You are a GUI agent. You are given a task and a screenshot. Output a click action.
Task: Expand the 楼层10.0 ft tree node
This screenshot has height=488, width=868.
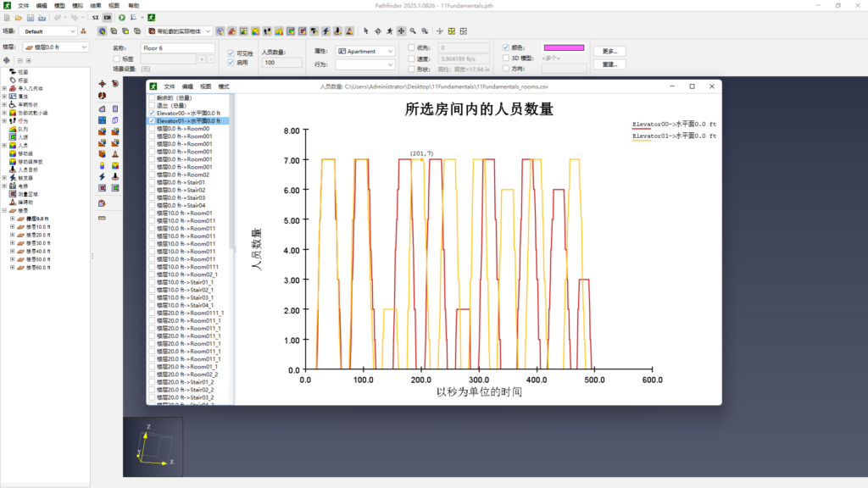[x=13, y=228]
